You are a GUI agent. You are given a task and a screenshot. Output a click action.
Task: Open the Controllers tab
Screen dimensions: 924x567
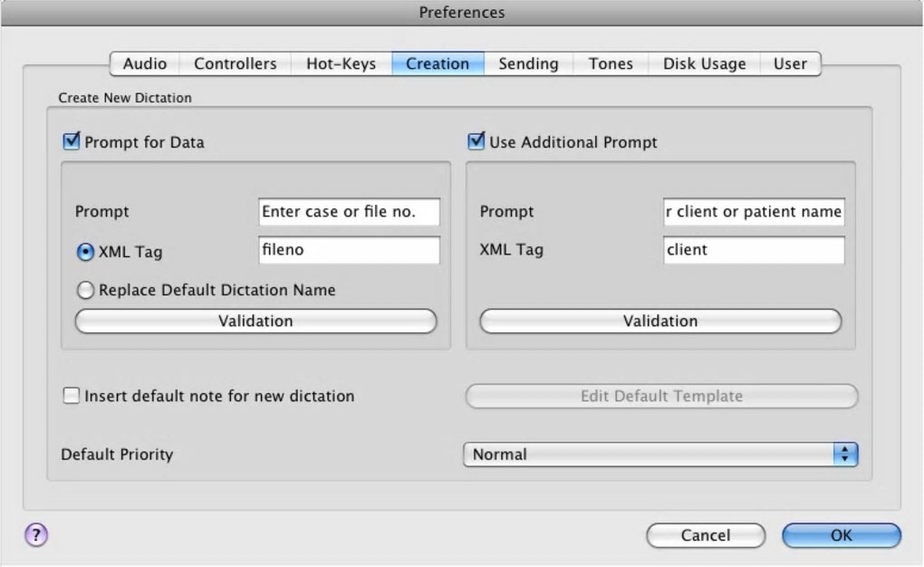click(x=236, y=63)
